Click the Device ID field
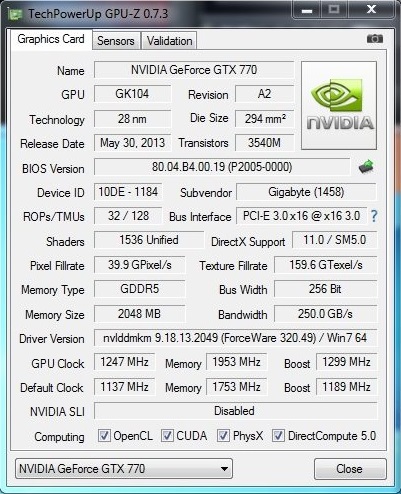This screenshot has height=494, width=401. click(x=128, y=192)
